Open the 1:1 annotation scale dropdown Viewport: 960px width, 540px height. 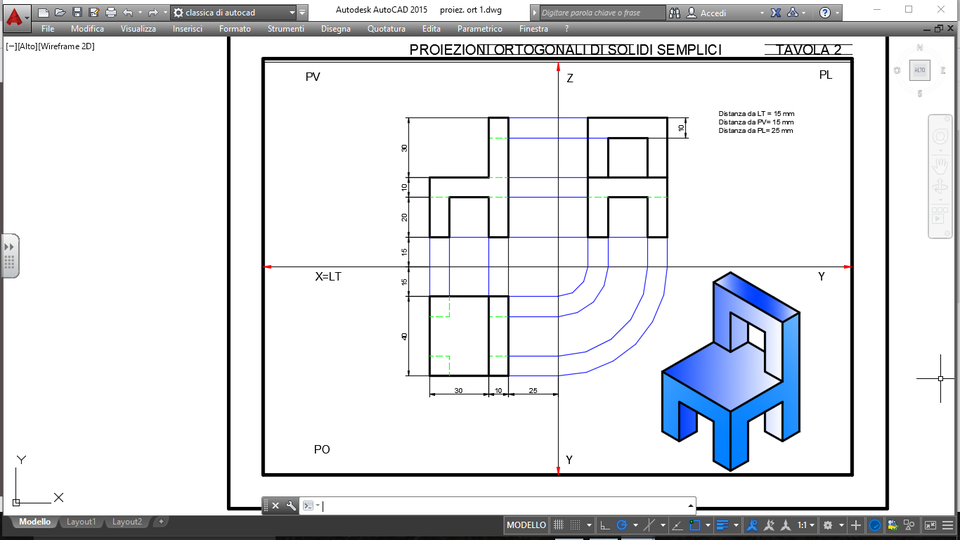click(x=806, y=525)
